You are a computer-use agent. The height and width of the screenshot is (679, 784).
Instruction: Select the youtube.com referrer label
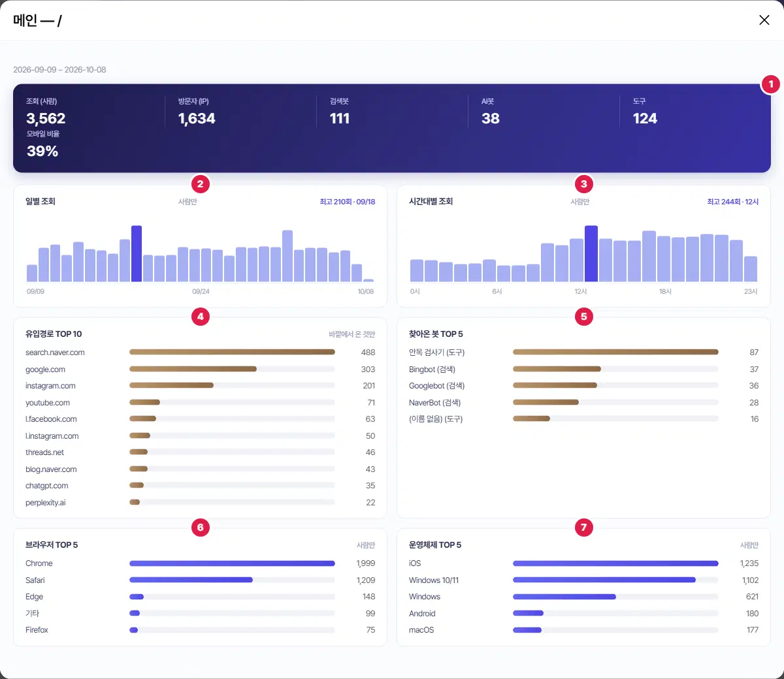click(48, 403)
